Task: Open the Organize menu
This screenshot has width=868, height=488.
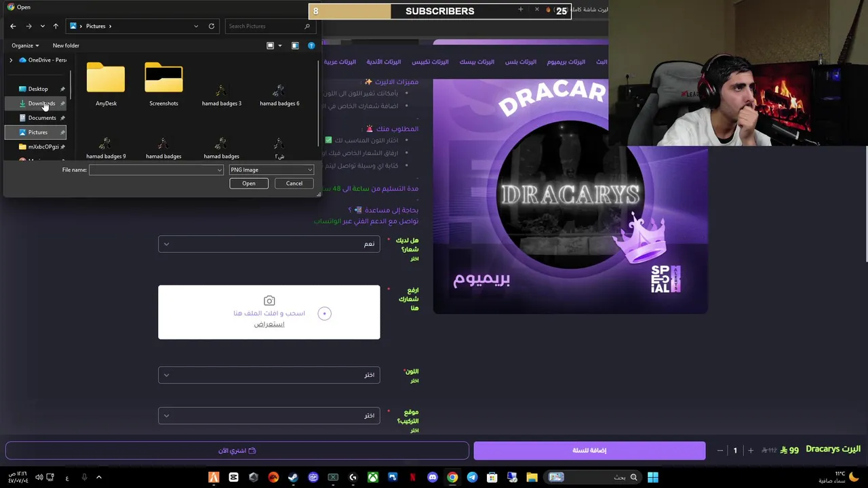Action: point(25,45)
